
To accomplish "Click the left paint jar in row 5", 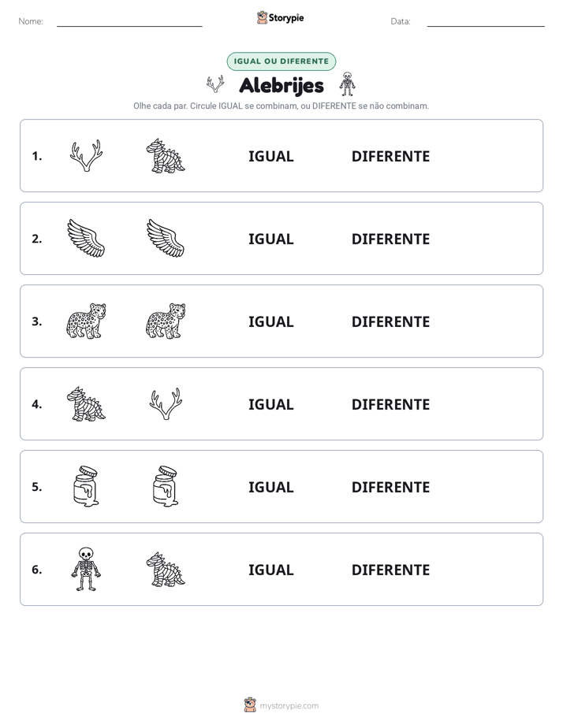I will [86, 487].
